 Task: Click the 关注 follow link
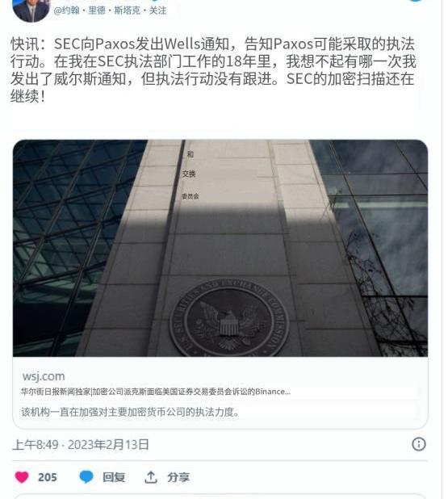[158, 10]
